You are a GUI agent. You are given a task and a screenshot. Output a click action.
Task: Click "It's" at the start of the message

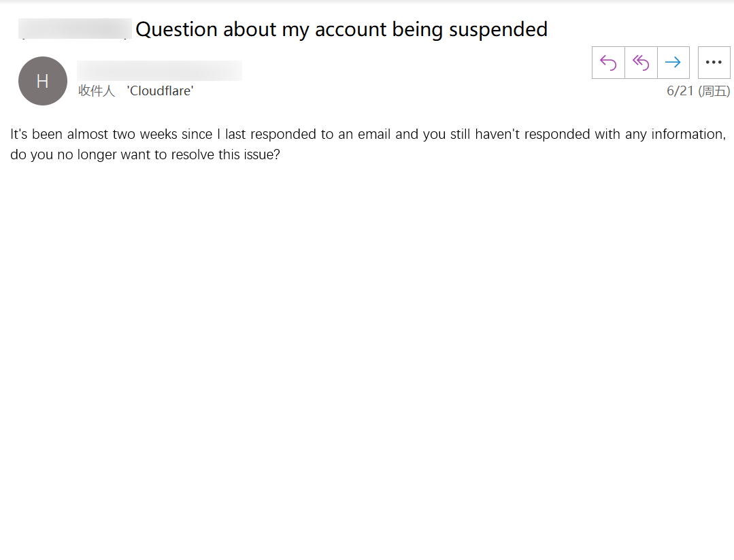[x=19, y=134]
